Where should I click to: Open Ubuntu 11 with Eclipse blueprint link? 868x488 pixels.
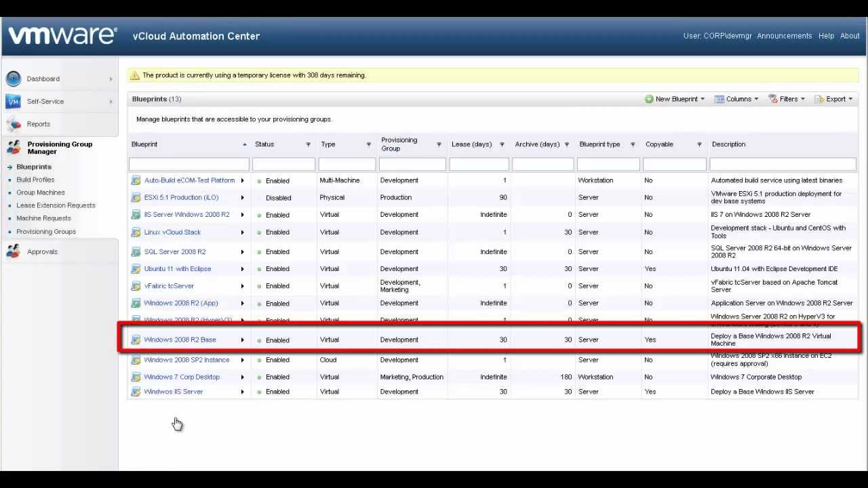[x=178, y=269]
